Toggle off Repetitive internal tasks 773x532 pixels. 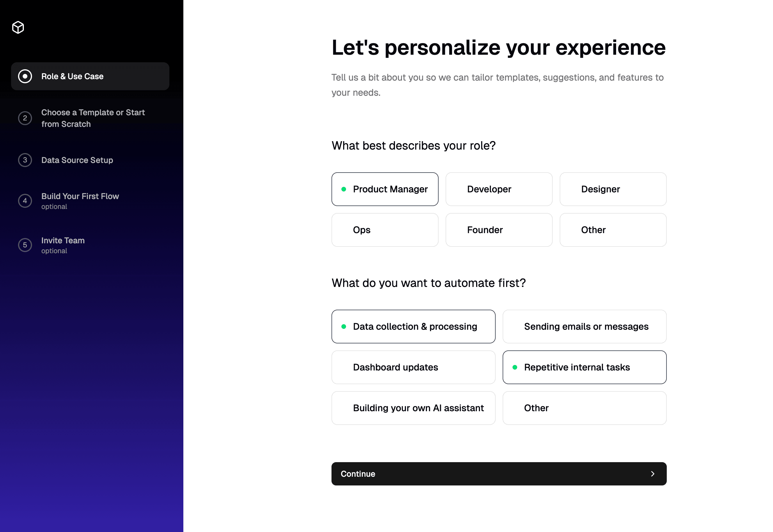[x=584, y=367]
